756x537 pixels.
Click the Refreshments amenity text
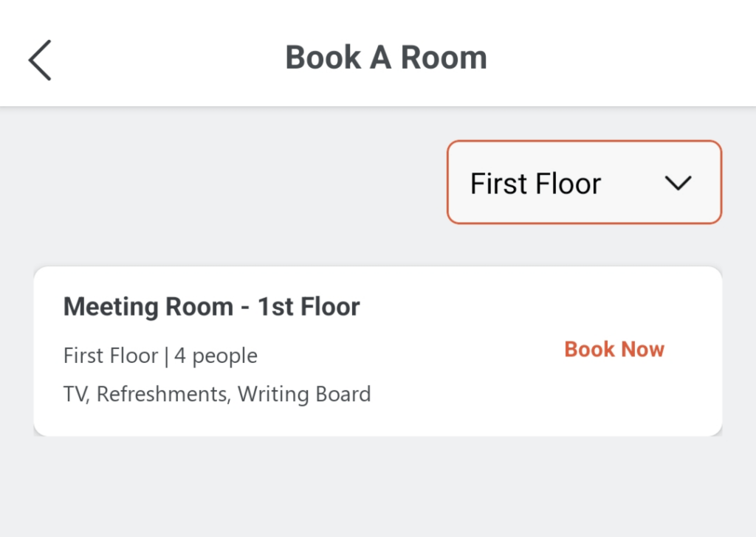click(x=162, y=394)
